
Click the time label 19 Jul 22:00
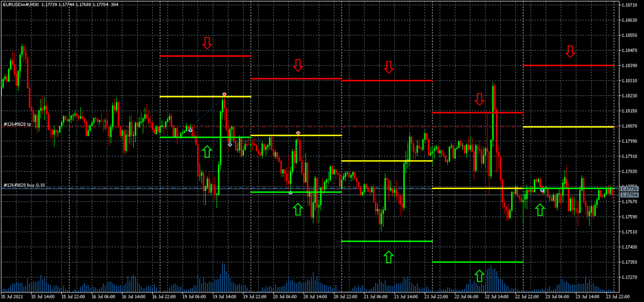click(x=254, y=297)
